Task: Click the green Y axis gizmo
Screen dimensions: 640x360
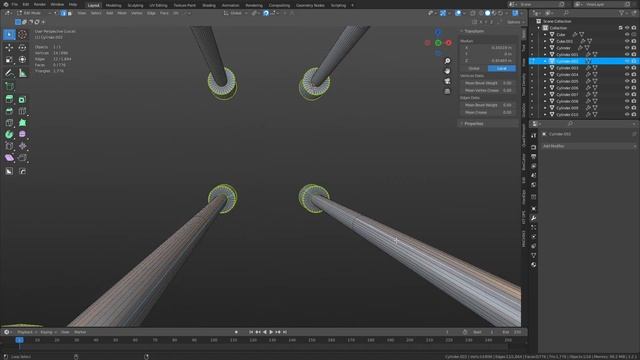Action: coord(438,42)
